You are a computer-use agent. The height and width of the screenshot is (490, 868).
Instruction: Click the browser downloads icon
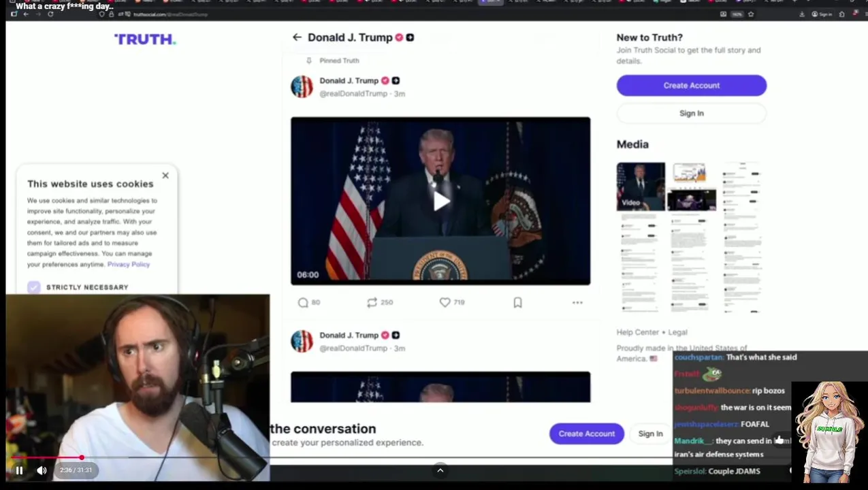802,14
